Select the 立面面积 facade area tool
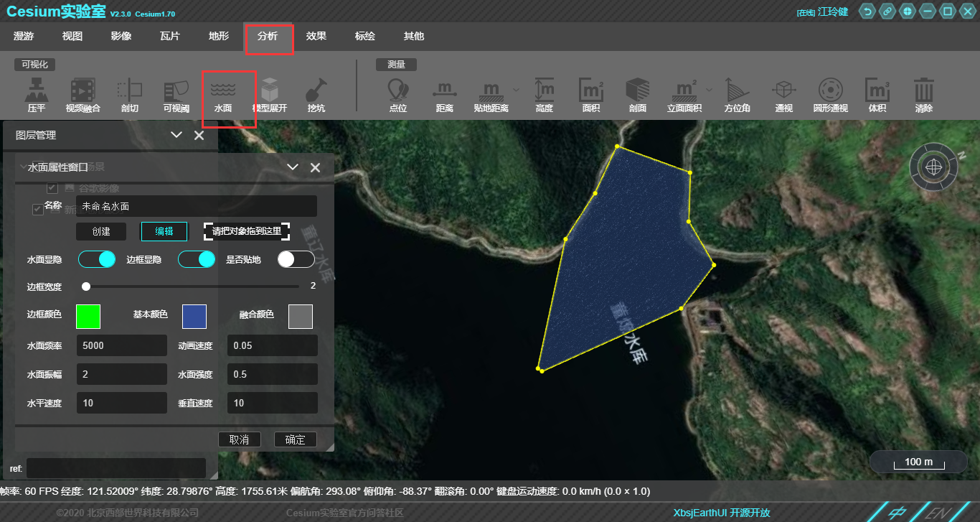980x522 pixels. tap(684, 95)
